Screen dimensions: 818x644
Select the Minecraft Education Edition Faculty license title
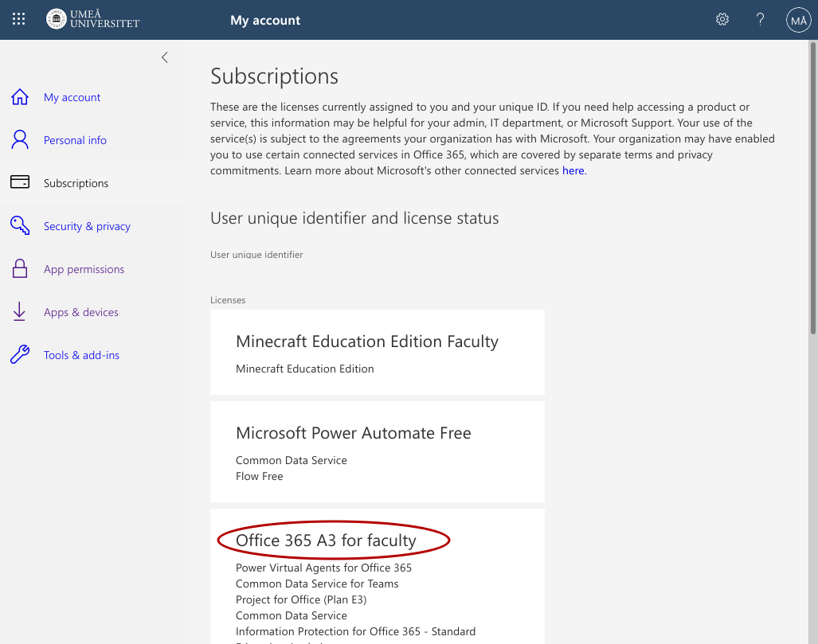pyautogui.click(x=367, y=342)
